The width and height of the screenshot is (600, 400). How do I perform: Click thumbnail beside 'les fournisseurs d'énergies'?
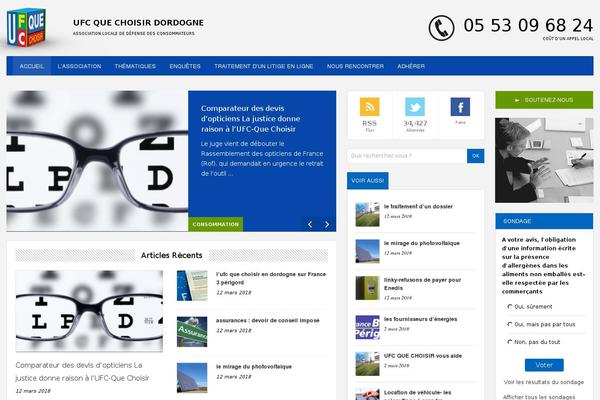click(x=367, y=327)
